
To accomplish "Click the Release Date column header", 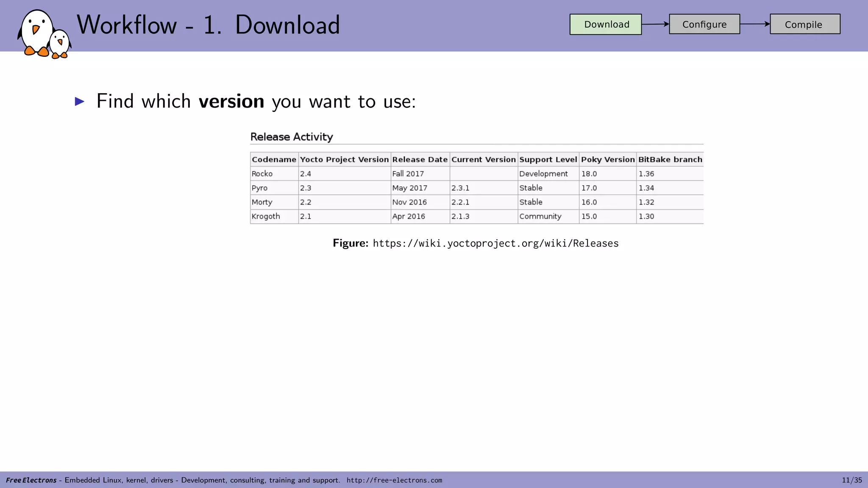I will (420, 159).
